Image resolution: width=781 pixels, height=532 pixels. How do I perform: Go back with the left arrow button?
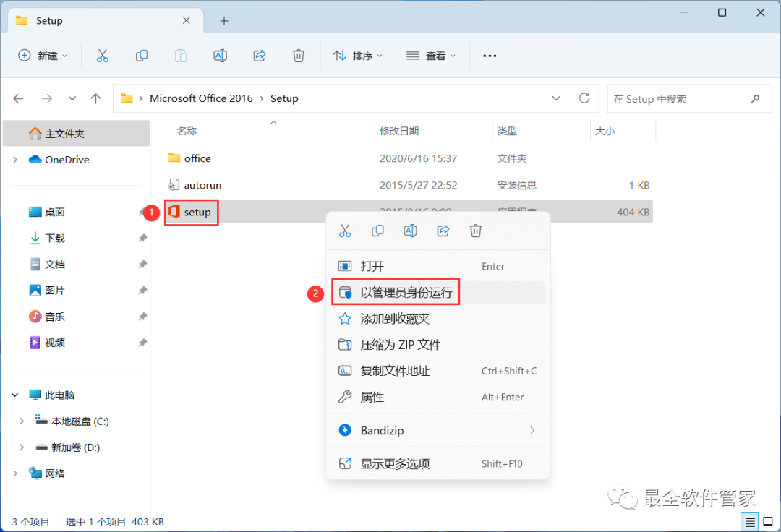pos(18,98)
